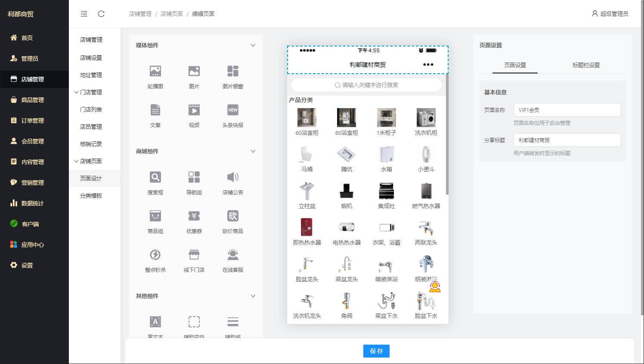Add the 在线客服 online service component

click(232, 261)
